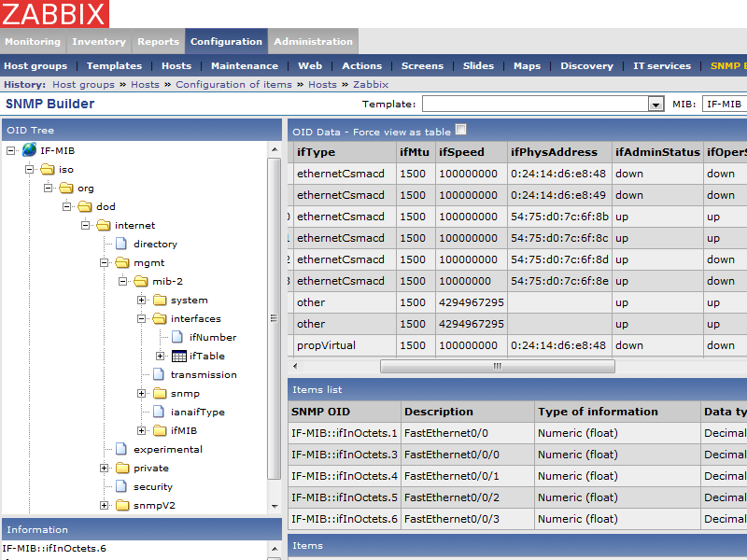
Task: Open the Actions submenu link
Action: pyautogui.click(x=361, y=65)
